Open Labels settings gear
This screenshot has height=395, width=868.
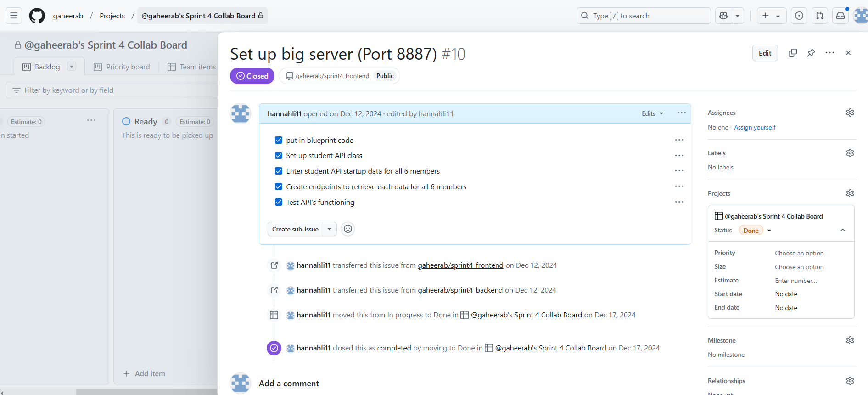point(850,153)
